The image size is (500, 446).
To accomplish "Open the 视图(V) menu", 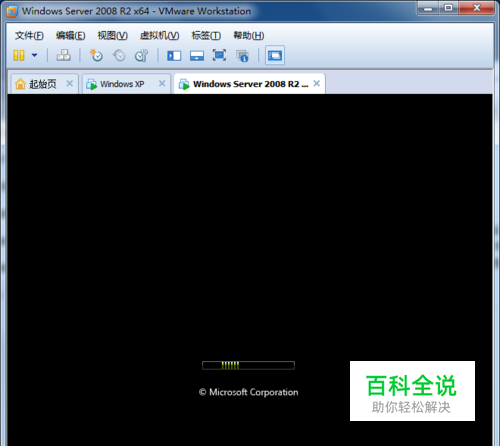I will (112, 35).
